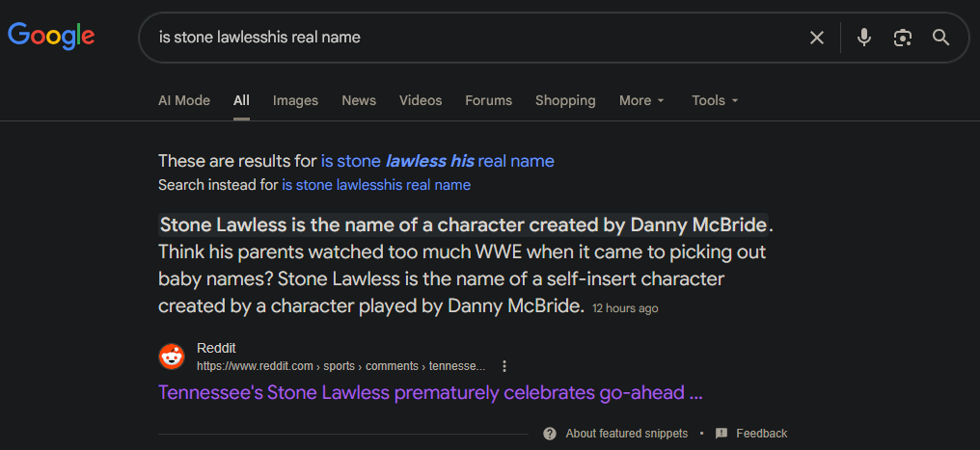
Task: Open the News tab
Action: pyautogui.click(x=359, y=100)
